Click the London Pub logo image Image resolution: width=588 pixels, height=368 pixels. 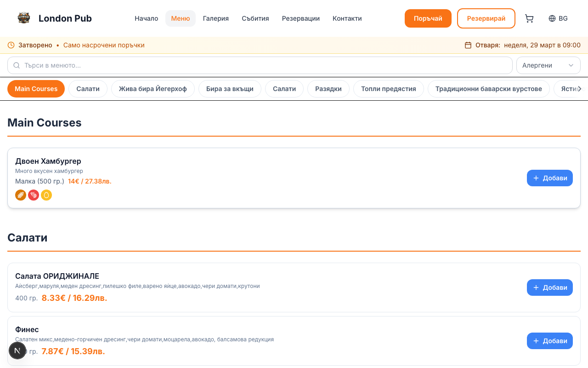coord(24,18)
